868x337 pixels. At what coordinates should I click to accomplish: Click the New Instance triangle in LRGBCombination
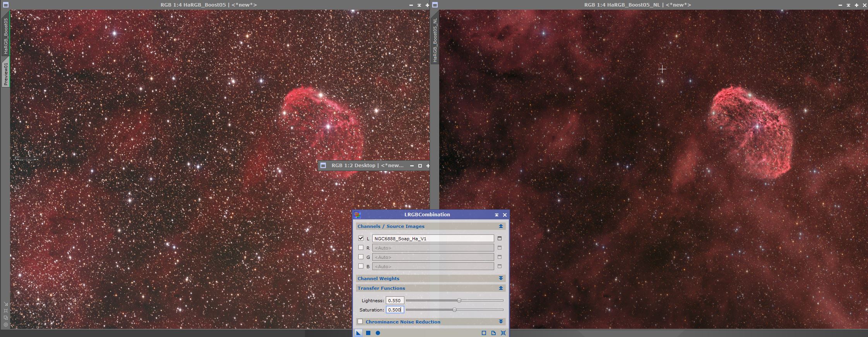click(358, 333)
